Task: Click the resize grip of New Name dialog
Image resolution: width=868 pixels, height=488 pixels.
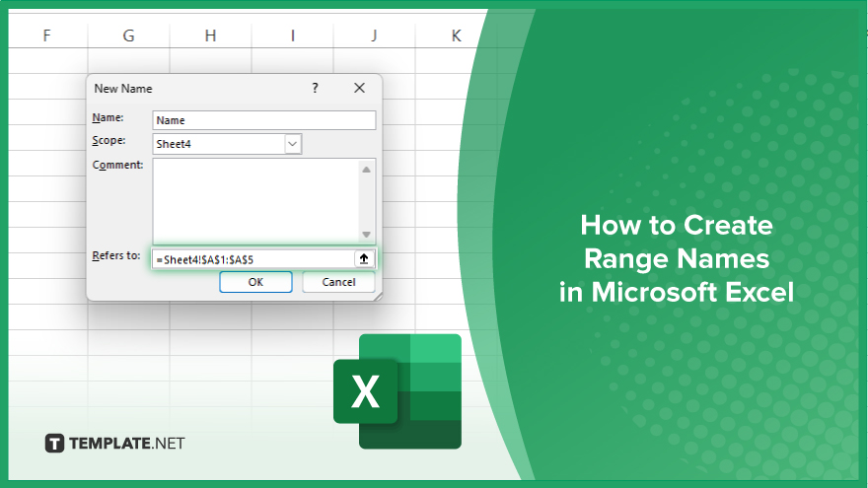Action: point(378,297)
